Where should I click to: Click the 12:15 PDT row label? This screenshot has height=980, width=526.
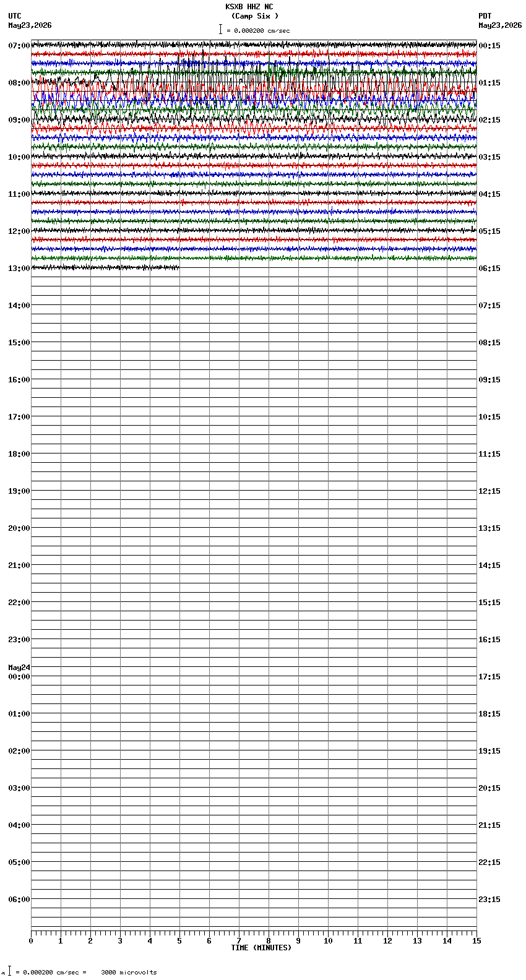click(x=489, y=491)
